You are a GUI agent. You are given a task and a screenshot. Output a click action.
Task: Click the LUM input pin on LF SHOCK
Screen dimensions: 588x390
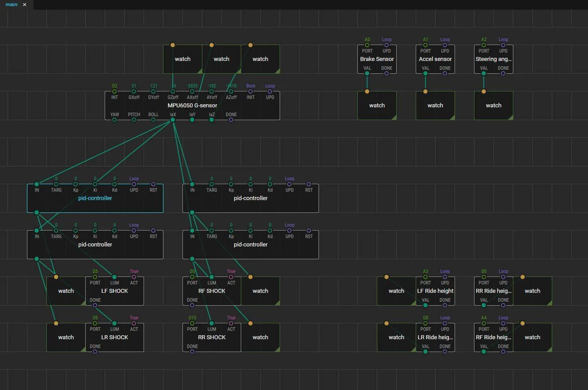[114, 277]
